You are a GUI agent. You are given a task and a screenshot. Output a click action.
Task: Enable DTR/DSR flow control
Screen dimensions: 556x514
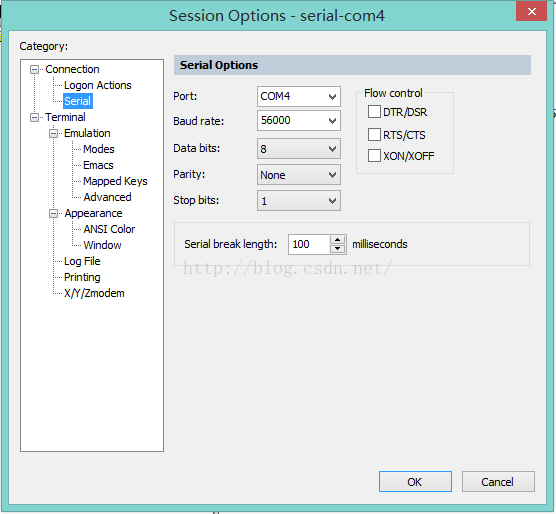tap(374, 112)
